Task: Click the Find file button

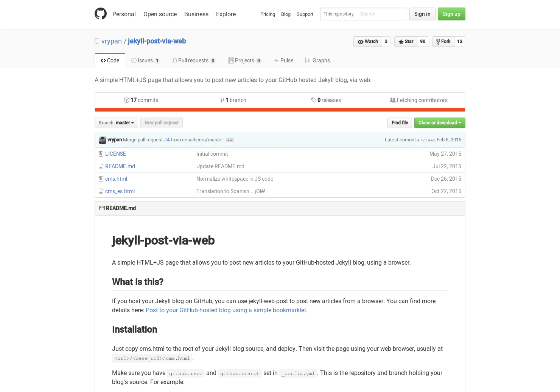Action: coord(400,122)
